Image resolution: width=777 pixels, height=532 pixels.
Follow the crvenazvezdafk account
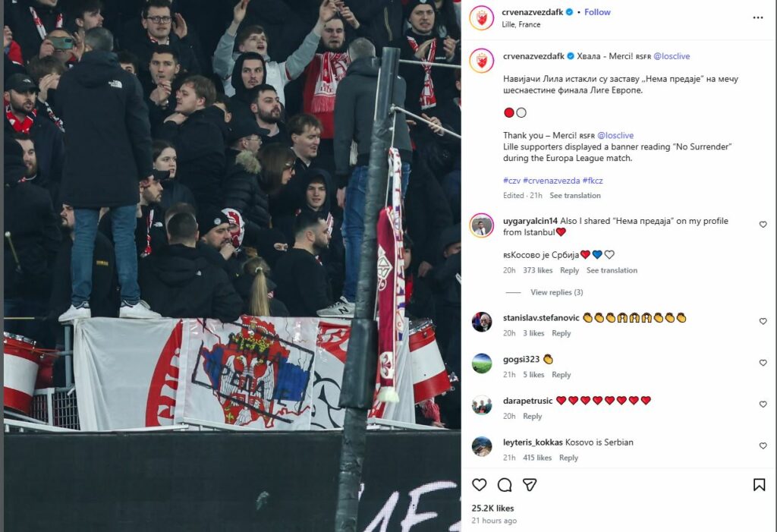point(597,12)
